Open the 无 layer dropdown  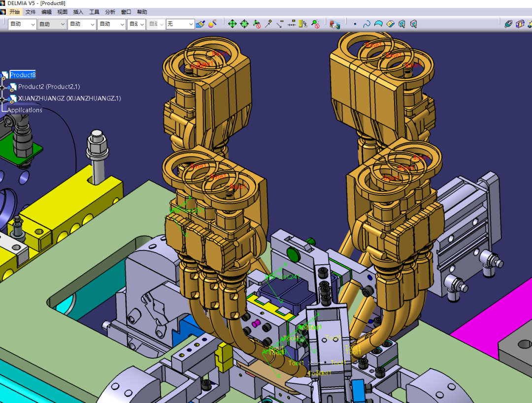point(180,24)
